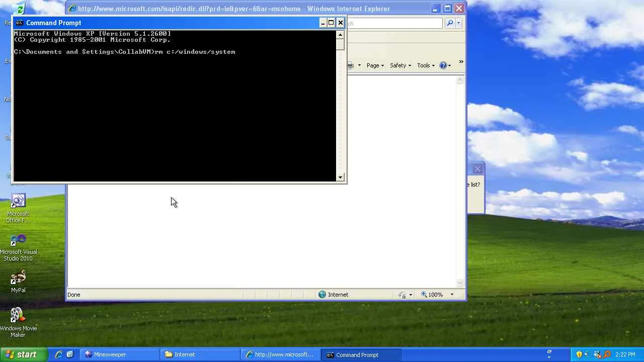Click the Internet Explorer Print icon

point(351,65)
